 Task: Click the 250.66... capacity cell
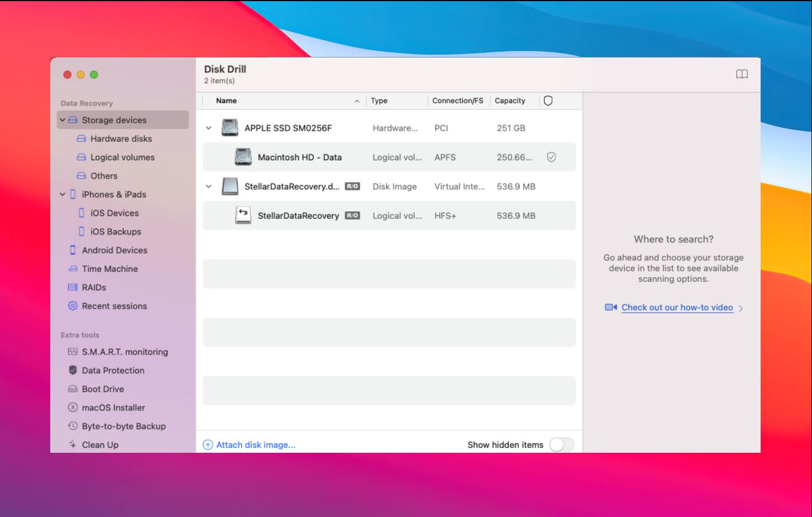[514, 157]
